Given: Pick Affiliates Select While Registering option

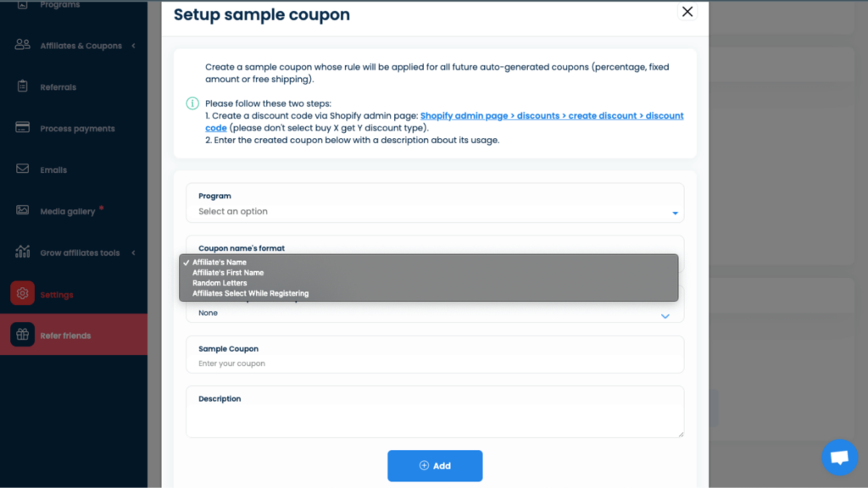Looking at the screenshot, I should point(250,293).
